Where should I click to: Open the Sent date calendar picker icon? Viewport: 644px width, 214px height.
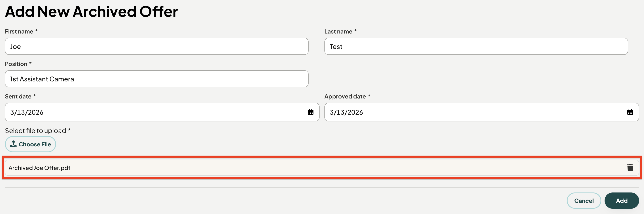[x=310, y=112]
